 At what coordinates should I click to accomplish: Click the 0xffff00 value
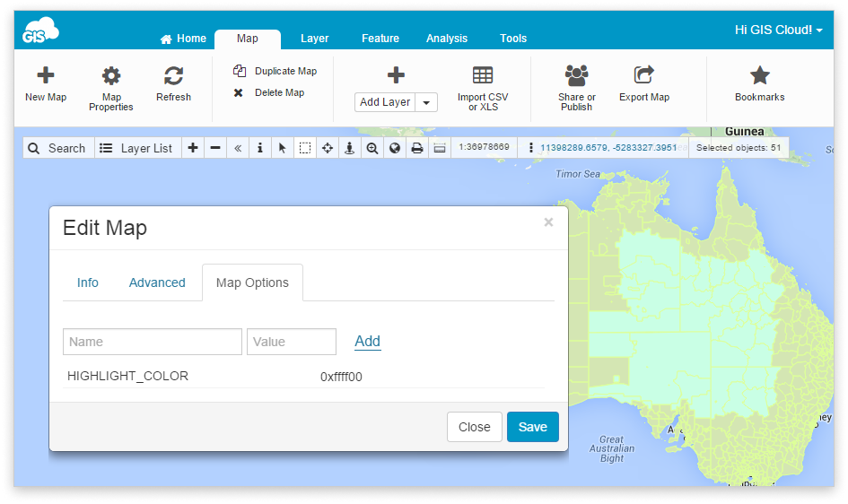pyautogui.click(x=341, y=377)
